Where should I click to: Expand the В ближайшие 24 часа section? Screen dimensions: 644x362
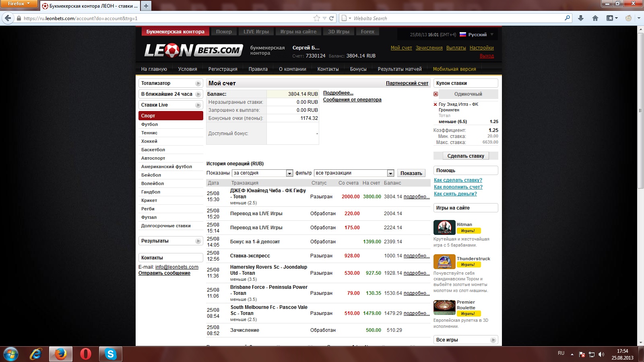(x=171, y=94)
